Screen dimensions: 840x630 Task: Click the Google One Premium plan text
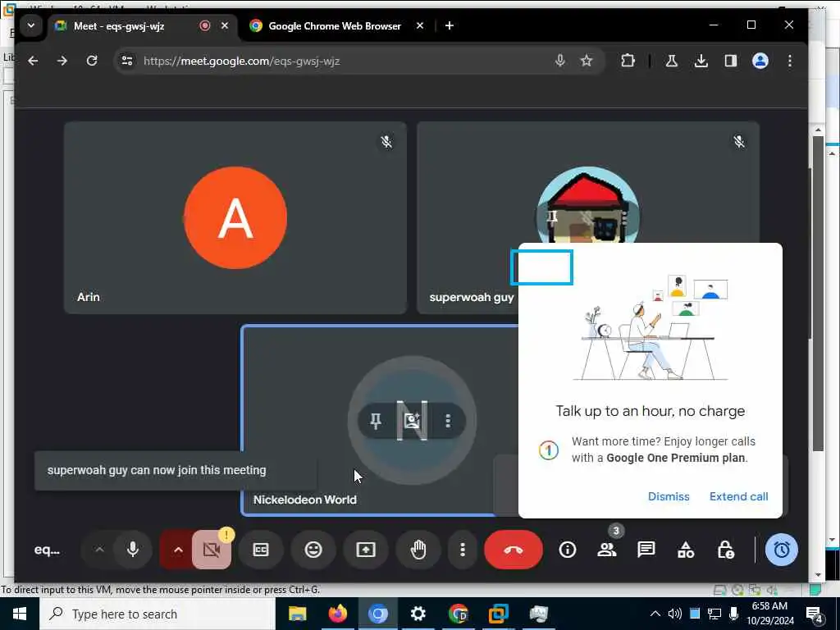pos(676,458)
